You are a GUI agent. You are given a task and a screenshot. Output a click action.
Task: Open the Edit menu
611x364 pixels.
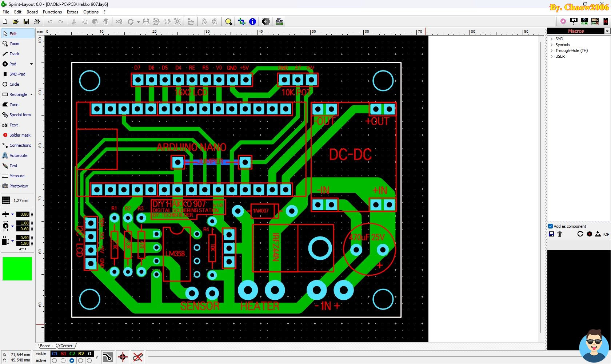[x=18, y=12]
